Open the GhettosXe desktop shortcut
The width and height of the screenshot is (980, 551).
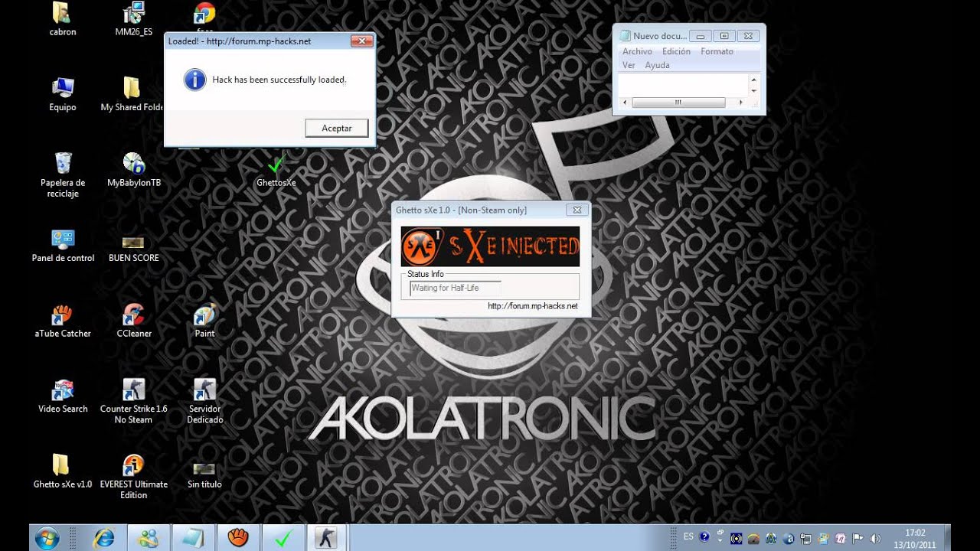(x=276, y=167)
